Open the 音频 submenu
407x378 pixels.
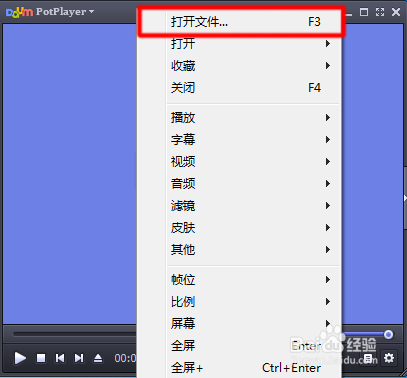pos(239,184)
